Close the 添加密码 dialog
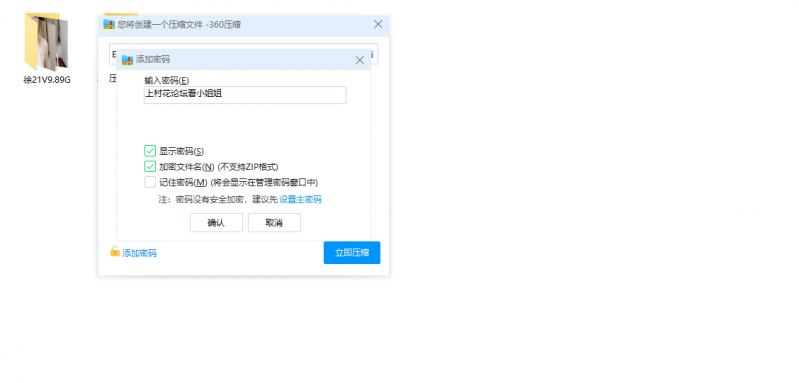799x383 pixels. coord(359,60)
